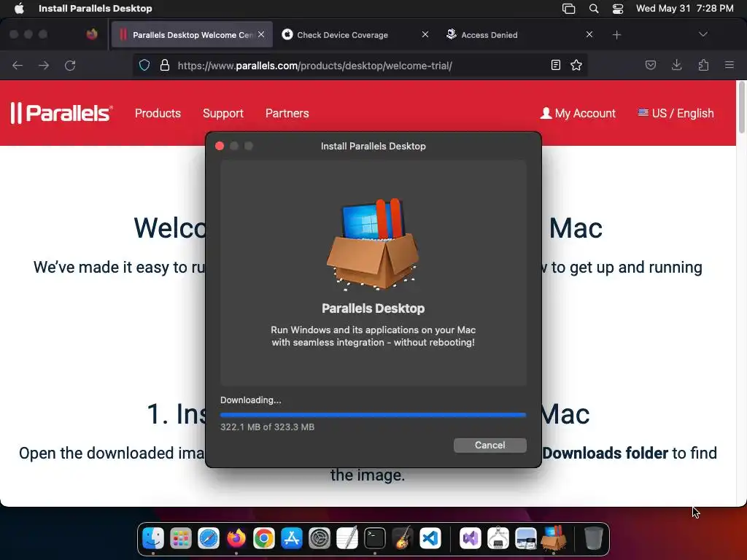Screen dimensions: 747x560
Task: Open the Install Parallels Desktop app menu
Action: pos(96,8)
